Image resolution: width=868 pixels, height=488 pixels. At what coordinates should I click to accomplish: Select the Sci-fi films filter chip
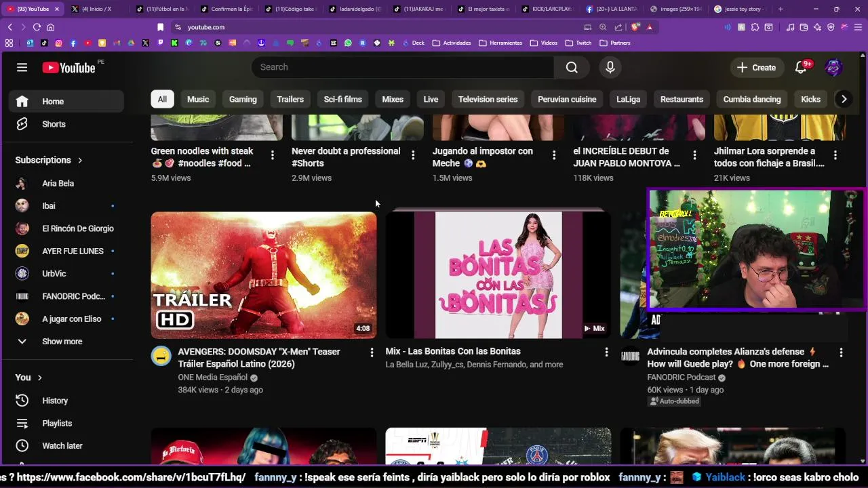[342, 99]
